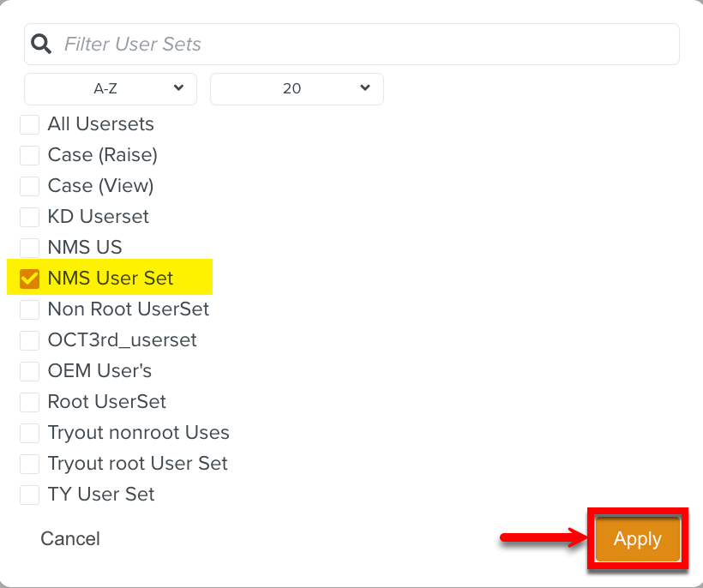Click the Cancel link
This screenshot has height=588, width=703.
coord(70,538)
